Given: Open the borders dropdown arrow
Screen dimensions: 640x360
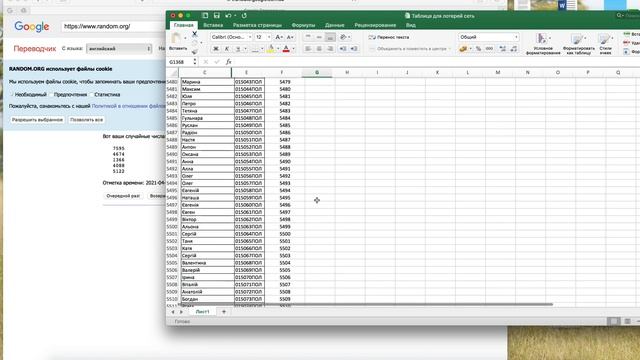Looking at the screenshot, I should tap(262, 49).
